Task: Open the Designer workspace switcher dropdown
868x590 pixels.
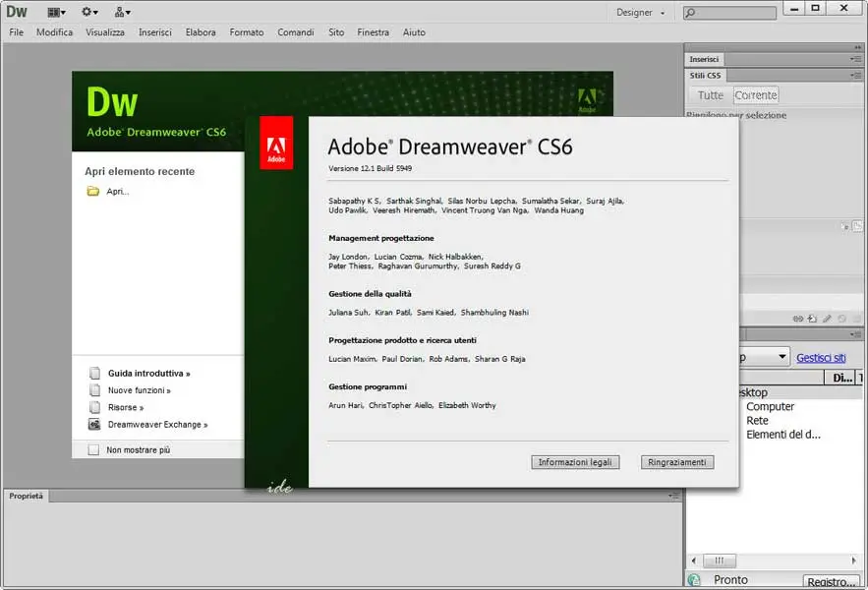Action: tap(641, 12)
